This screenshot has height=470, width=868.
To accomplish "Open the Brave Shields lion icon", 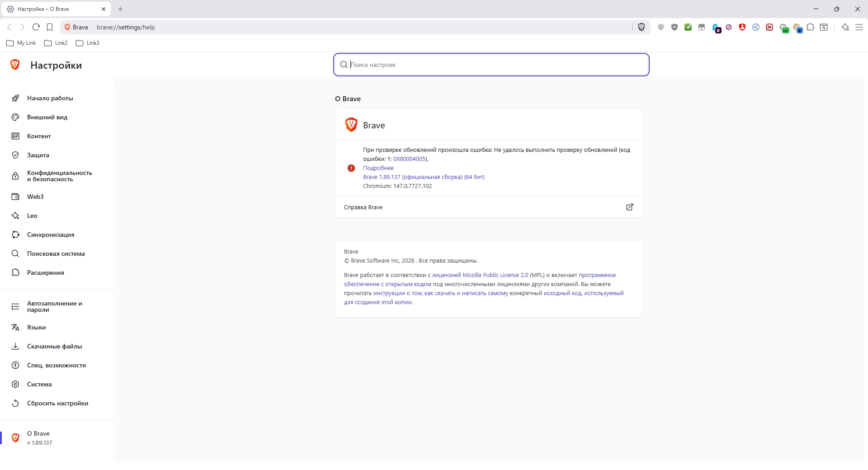I will [641, 27].
